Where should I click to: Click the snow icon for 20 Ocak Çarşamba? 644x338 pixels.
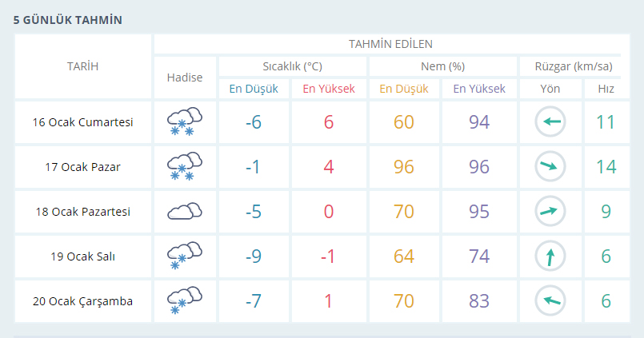pos(184,301)
